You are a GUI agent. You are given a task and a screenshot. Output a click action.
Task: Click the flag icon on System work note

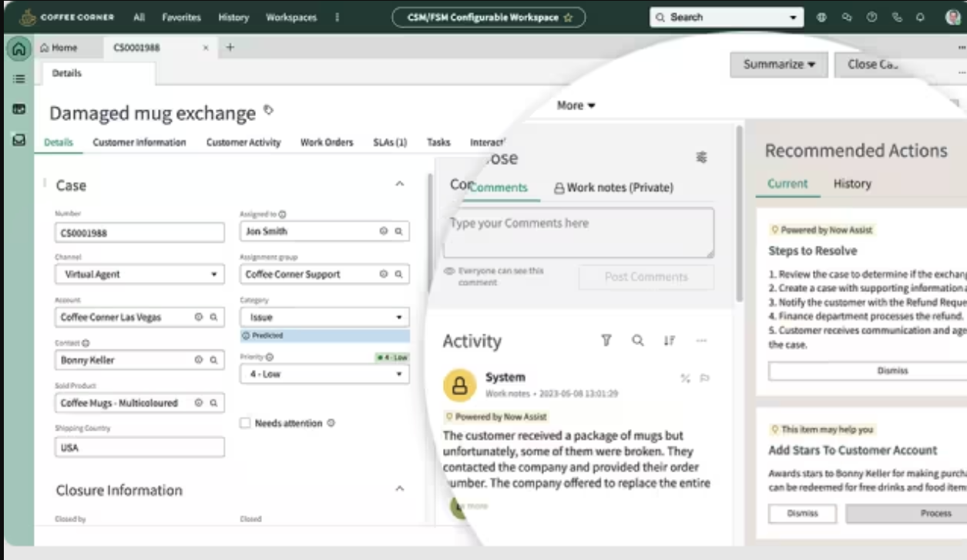click(703, 378)
